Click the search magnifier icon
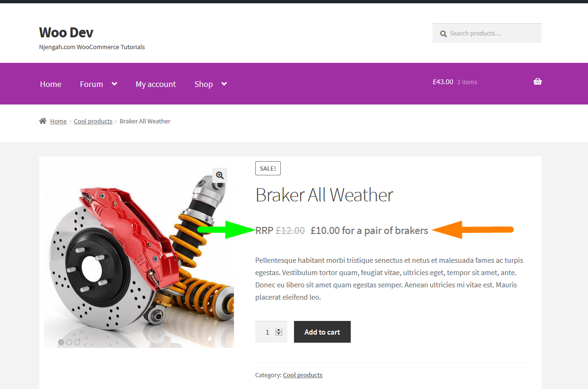 [x=443, y=34]
